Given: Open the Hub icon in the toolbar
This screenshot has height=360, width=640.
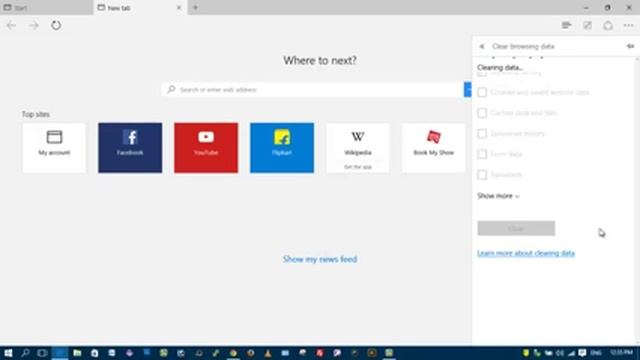Looking at the screenshot, I should 566,25.
